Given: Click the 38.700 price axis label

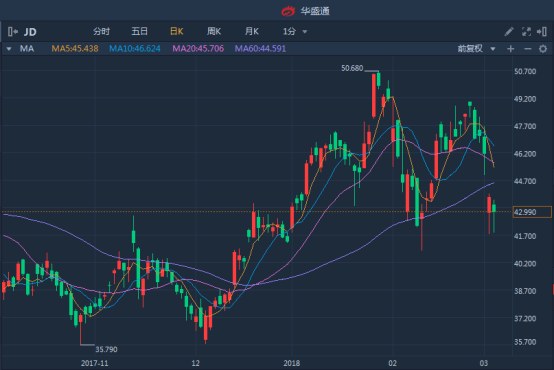Looking at the screenshot, I should pos(525,291).
